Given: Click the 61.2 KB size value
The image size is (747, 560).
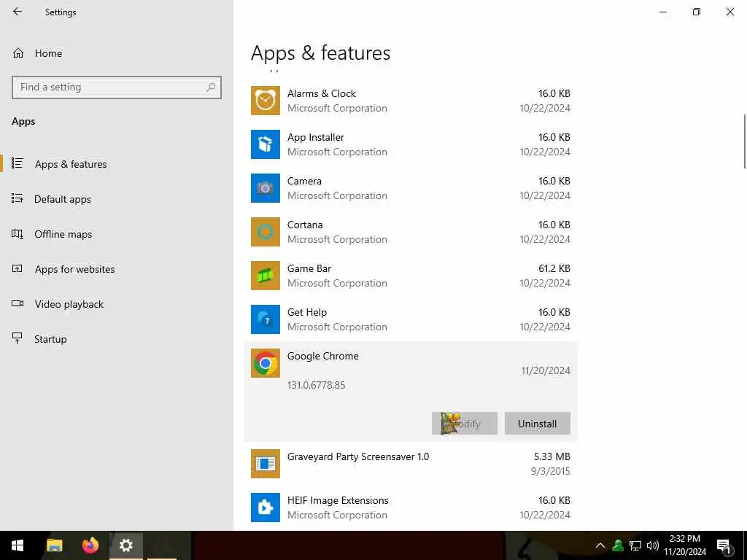Looking at the screenshot, I should 554,268.
